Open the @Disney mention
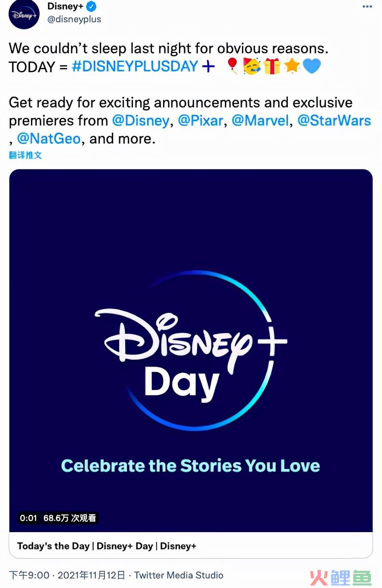The image size is (382, 588). click(141, 121)
